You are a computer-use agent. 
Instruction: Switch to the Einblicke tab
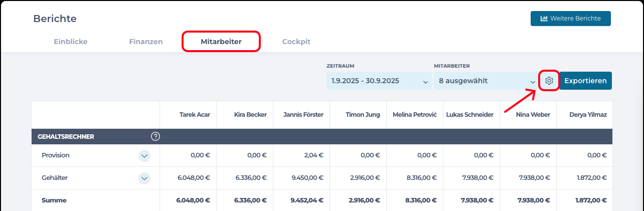[x=71, y=42]
